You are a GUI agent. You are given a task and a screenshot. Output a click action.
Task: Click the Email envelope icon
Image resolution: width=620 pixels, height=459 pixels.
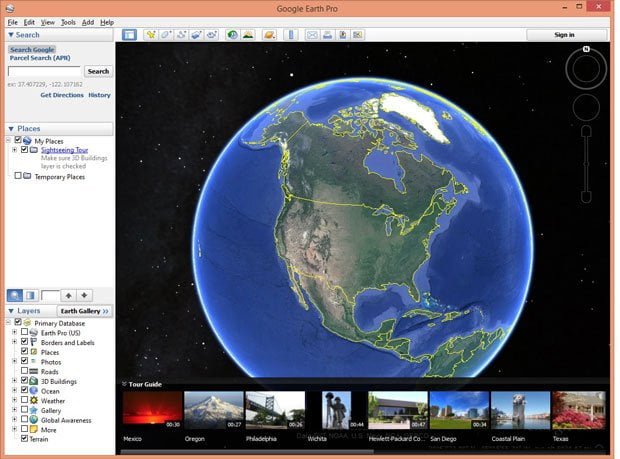pos(312,35)
